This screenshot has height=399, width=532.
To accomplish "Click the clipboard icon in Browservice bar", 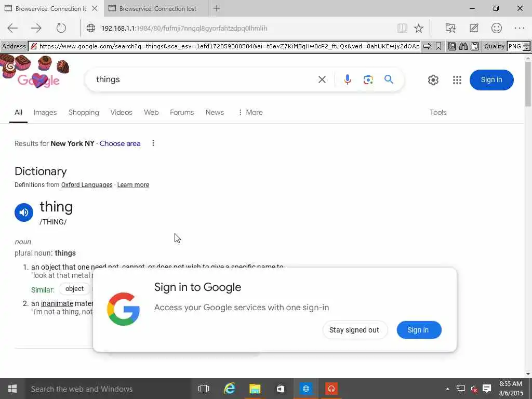I will (x=475, y=46).
